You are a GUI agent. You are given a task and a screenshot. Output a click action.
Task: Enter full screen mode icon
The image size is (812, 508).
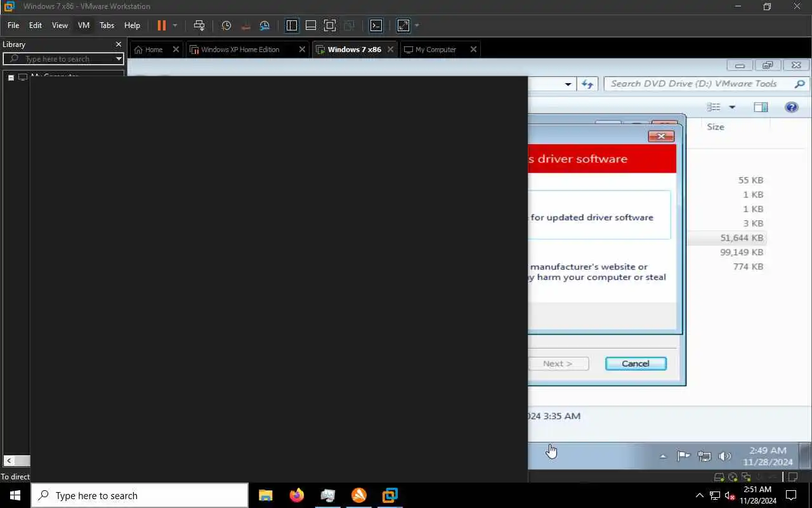330,25
